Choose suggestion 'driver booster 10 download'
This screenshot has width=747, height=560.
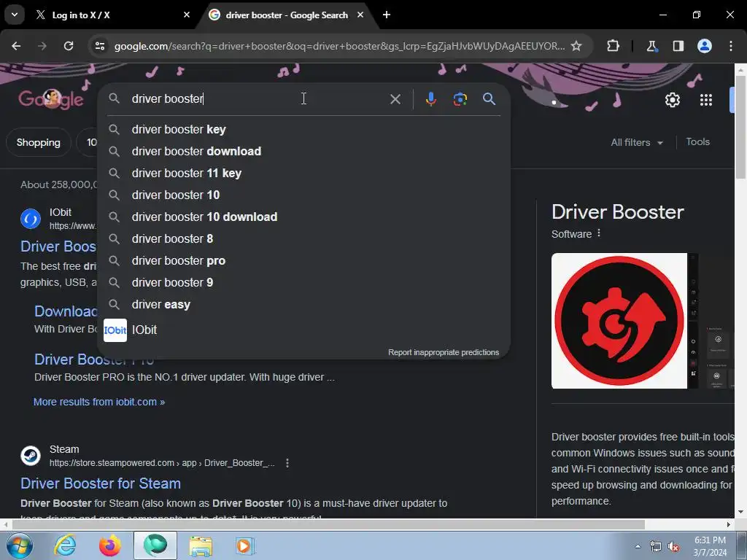click(303, 217)
